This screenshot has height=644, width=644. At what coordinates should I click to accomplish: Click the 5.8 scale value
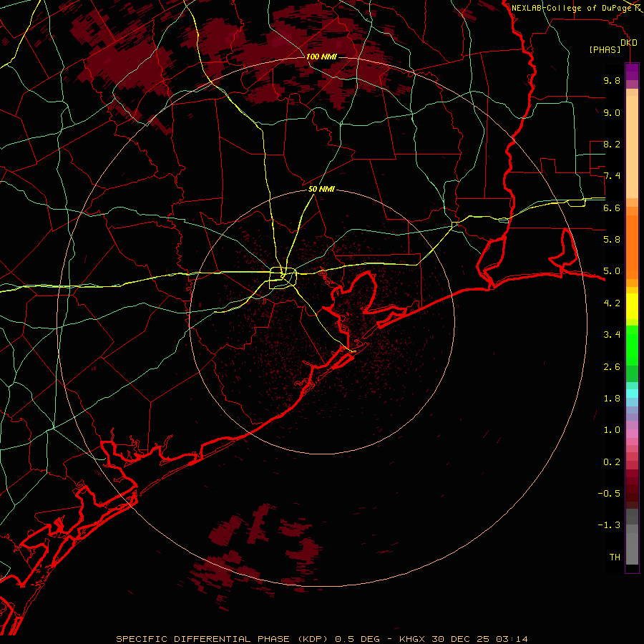coord(612,240)
